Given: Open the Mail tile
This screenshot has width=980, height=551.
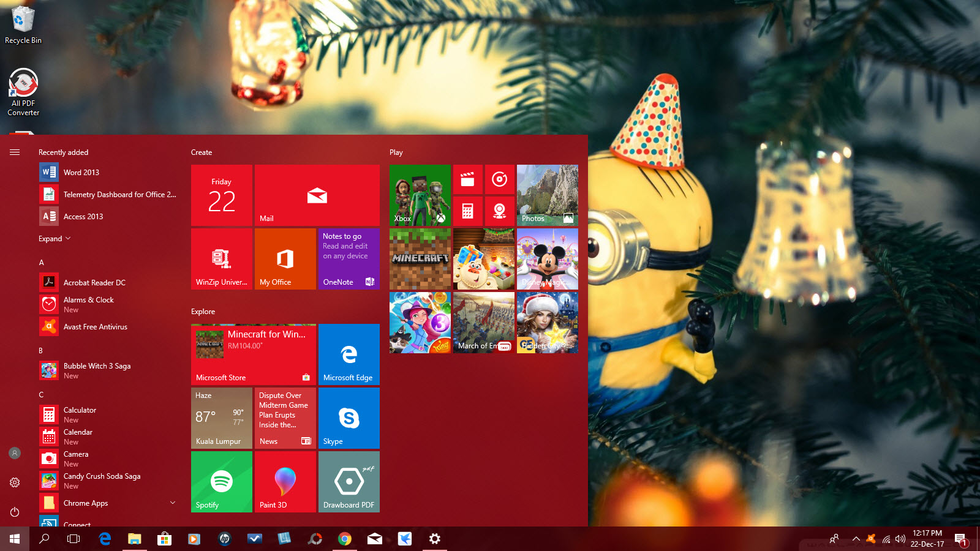Looking at the screenshot, I should click(317, 195).
